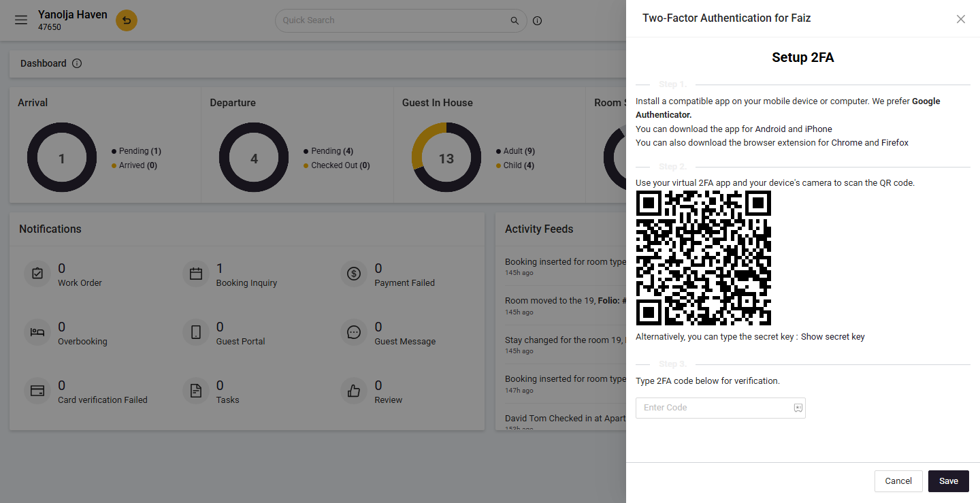980x503 pixels.
Task: Click the Yanolja Haven property name
Action: [x=72, y=14]
